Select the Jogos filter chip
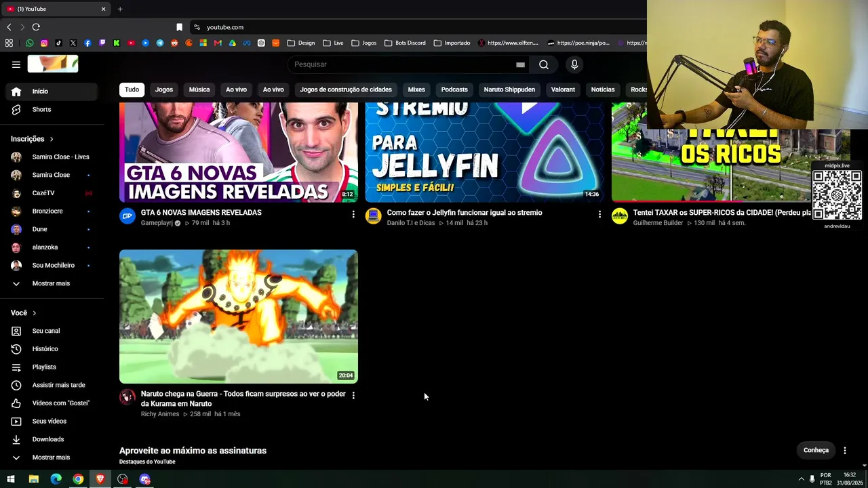This screenshot has height=488, width=868. [164, 89]
